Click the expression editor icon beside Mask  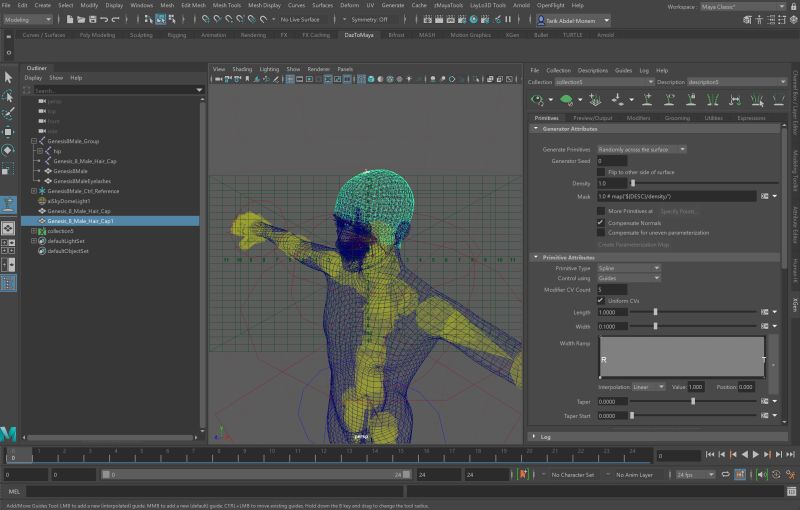(x=764, y=196)
